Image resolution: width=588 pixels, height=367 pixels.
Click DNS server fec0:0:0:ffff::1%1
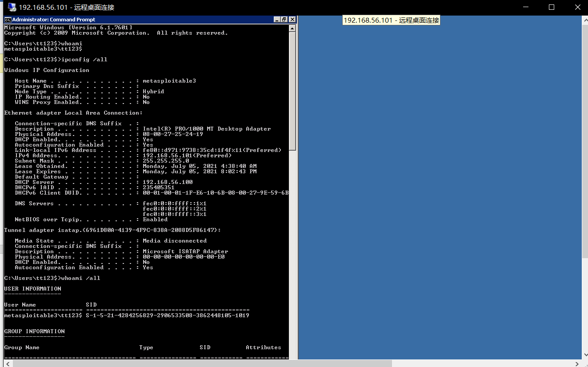click(x=175, y=203)
